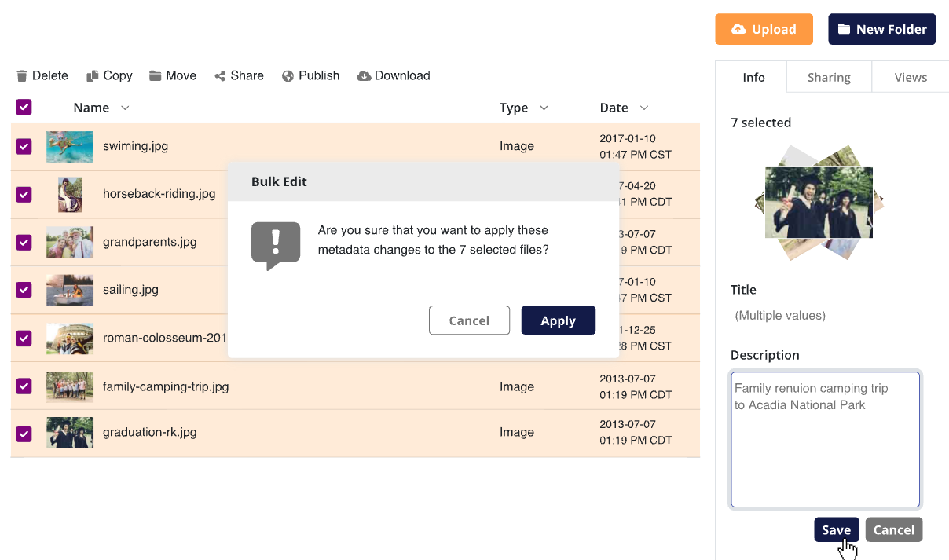This screenshot has height=560, width=949.
Task: Click the Download cloud icon
Action: (x=364, y=76)
